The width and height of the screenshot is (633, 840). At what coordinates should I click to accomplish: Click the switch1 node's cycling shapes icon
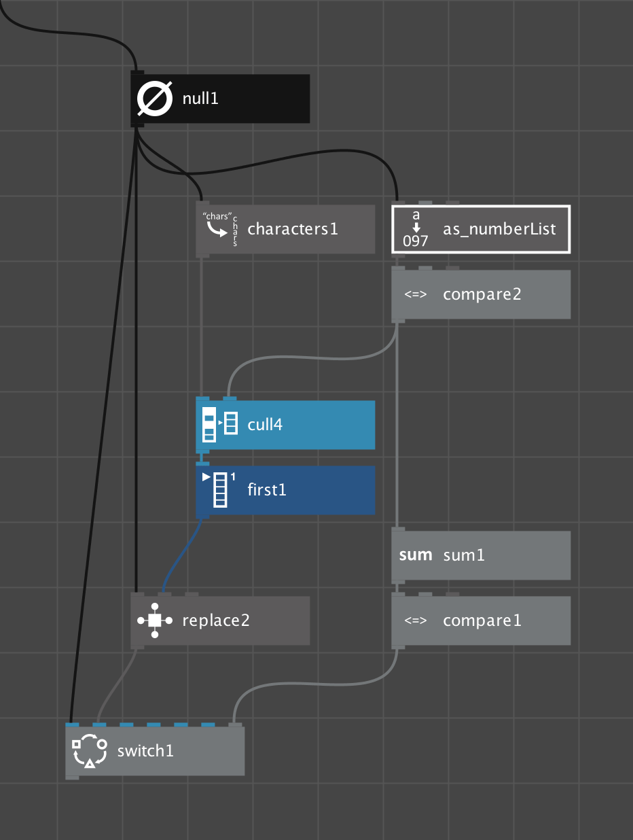90,751
